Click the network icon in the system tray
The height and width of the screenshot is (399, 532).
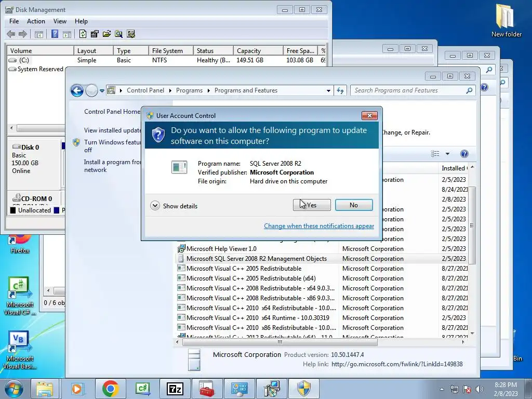[454, 389]
